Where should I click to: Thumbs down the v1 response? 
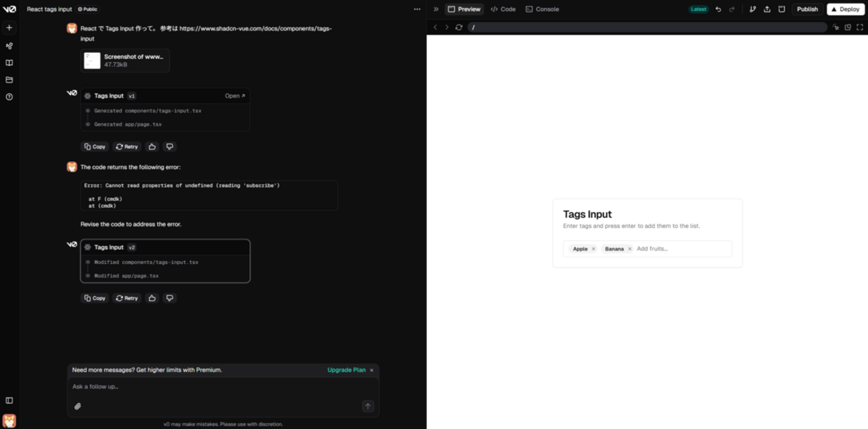point(170,146)
